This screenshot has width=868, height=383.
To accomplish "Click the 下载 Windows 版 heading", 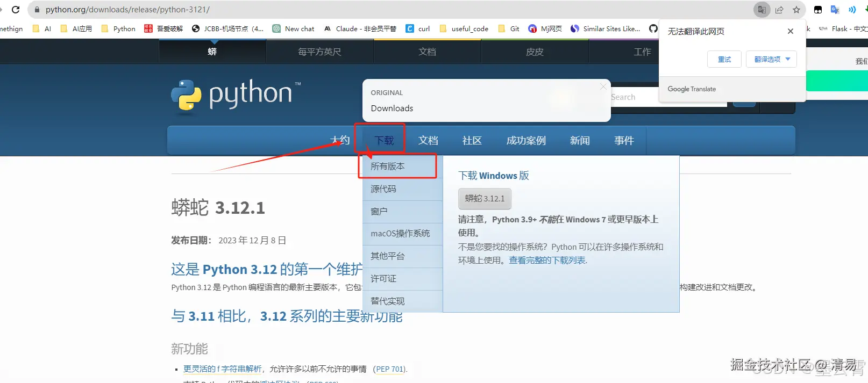I will click(494, 176).
